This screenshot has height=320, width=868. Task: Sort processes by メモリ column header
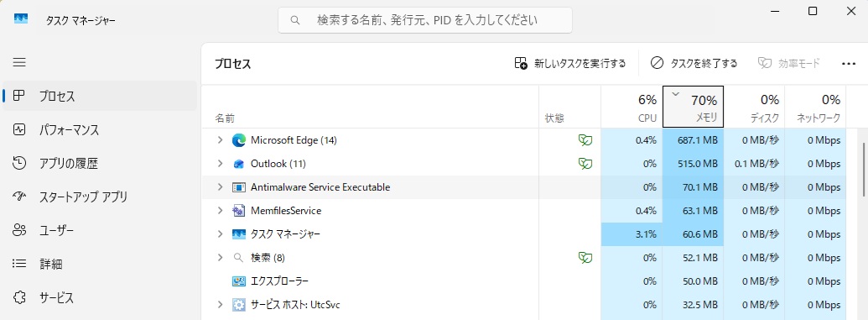(693, 107)
